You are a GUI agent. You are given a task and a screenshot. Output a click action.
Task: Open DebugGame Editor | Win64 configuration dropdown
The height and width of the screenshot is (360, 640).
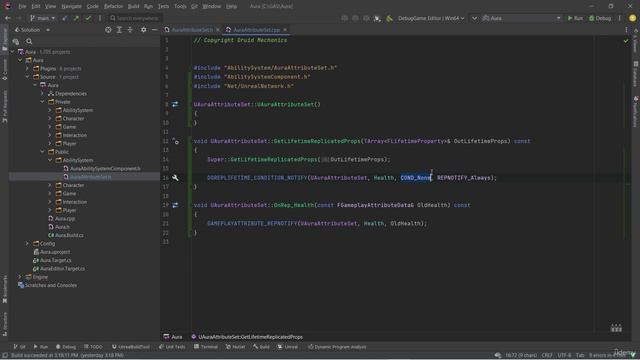(431, 18)
